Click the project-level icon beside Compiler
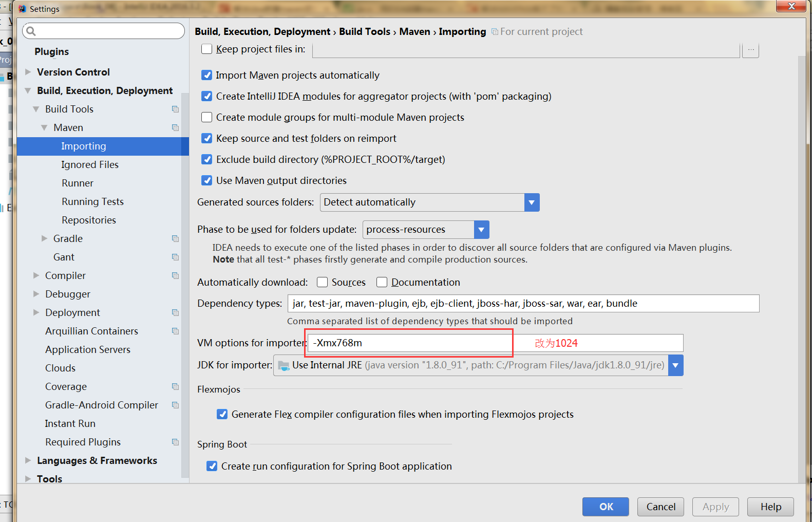Viewport: 812px width, 522px height. click(175, 275)
